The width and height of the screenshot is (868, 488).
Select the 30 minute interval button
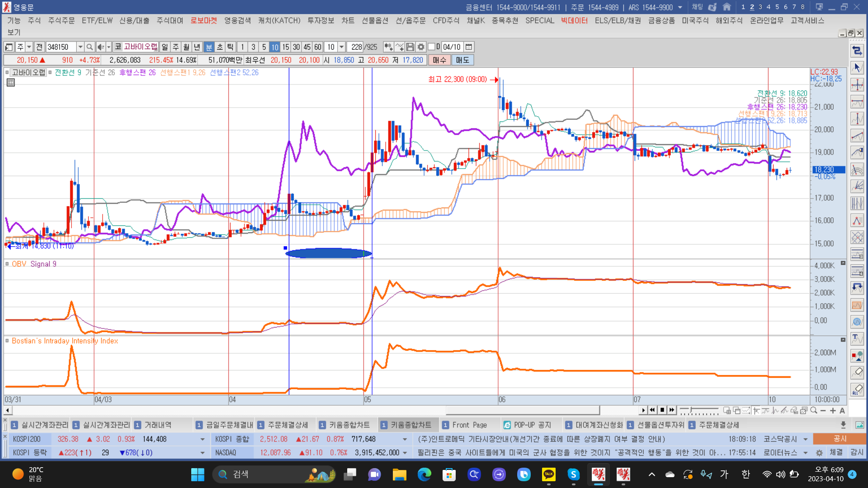click(296, 47)
